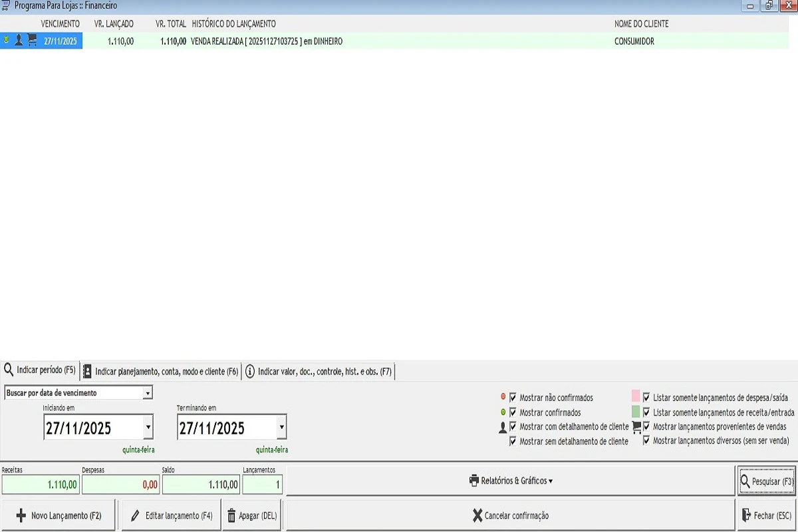This screenshot has height=532, width=798.
Task: Click the pencil icon on Editar lançamento
Action: coord(136,515)
